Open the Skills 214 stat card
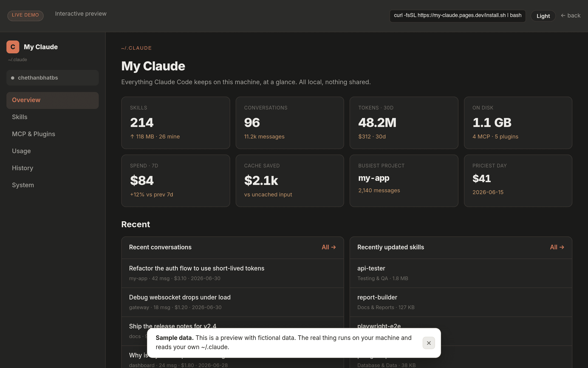This screenshot has height=368, width=588. 176,123
